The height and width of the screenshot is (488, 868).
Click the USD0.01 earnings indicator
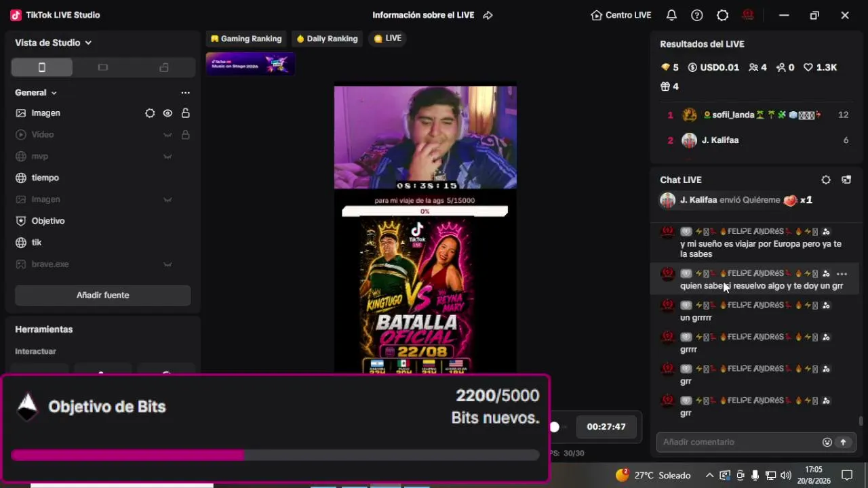(x=713, y=68)
